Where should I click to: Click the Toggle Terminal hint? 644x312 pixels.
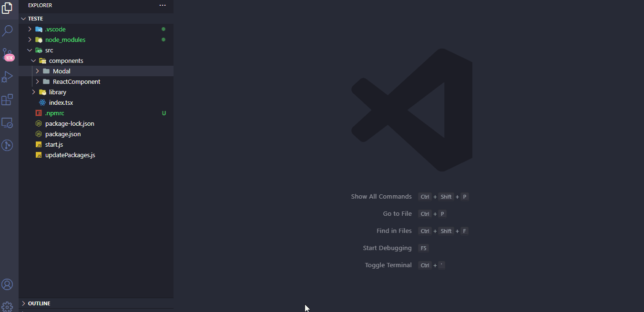[x=388, y=265]
